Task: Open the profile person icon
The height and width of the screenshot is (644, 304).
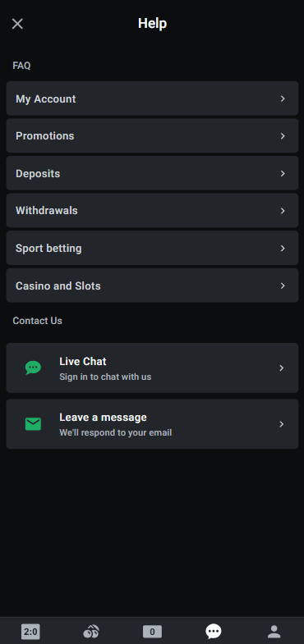Action: (274, 631)
